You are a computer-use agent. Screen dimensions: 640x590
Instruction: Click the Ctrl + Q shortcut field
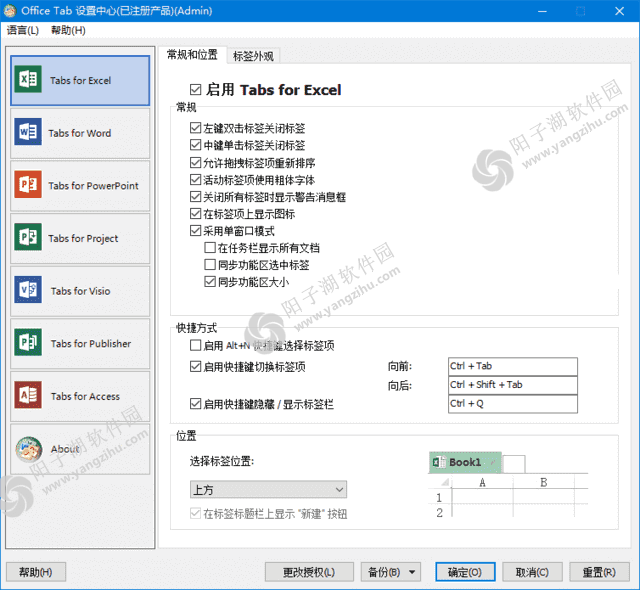(513, 404)
